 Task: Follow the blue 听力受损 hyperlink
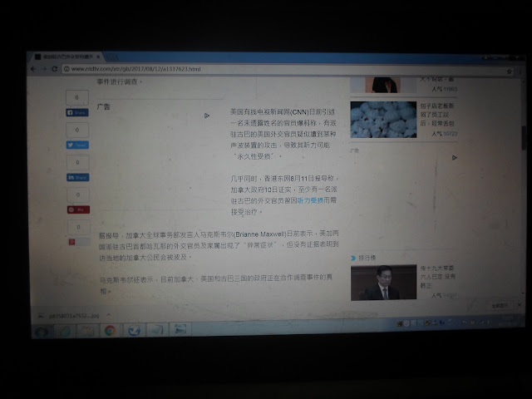[x=310, y=200]
